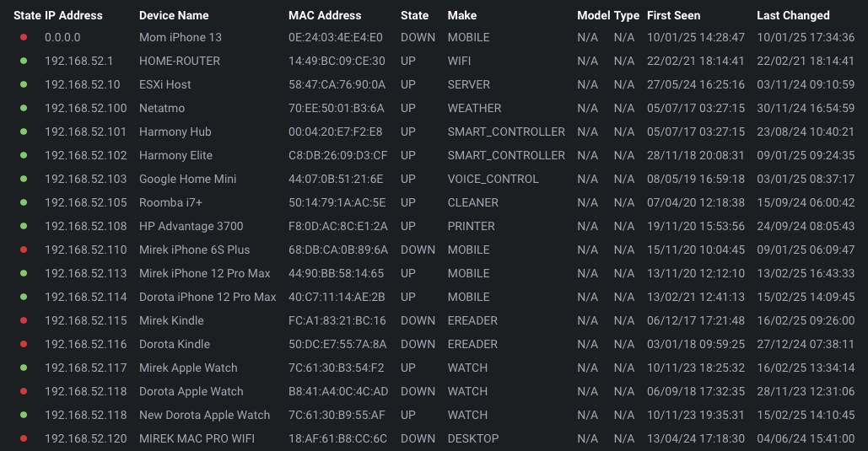Click the red status dot for Mom iPhone 13
This screenshot has width=868, height=451.
[x=24, y=37]
